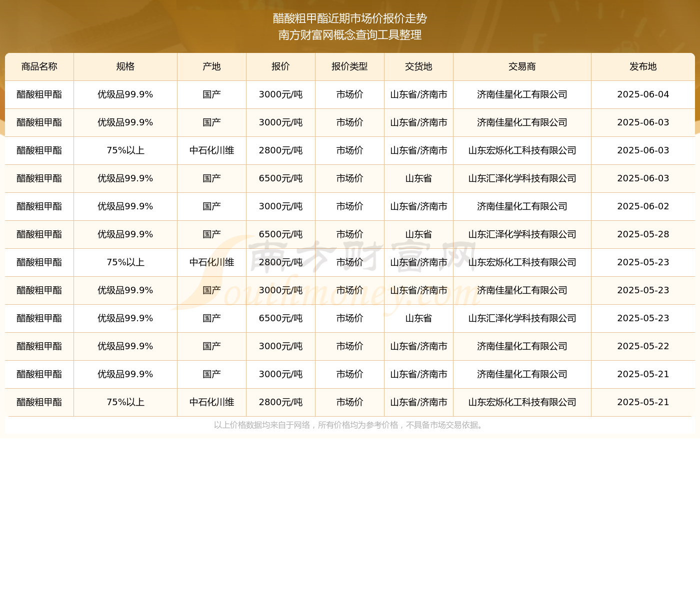Screen dimensions: 700x602
Task: Click the 报价 column header
Action: (281, 66)
